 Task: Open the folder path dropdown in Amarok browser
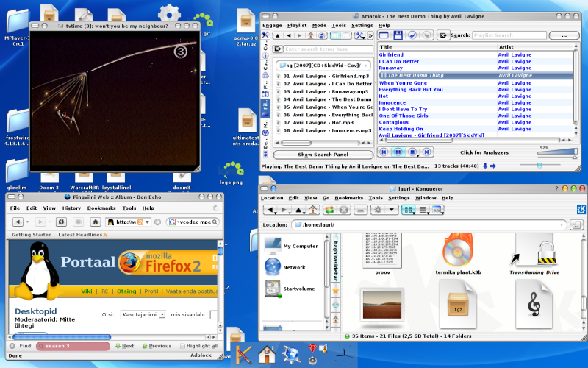pyautogui.click(x=365, y=66)
